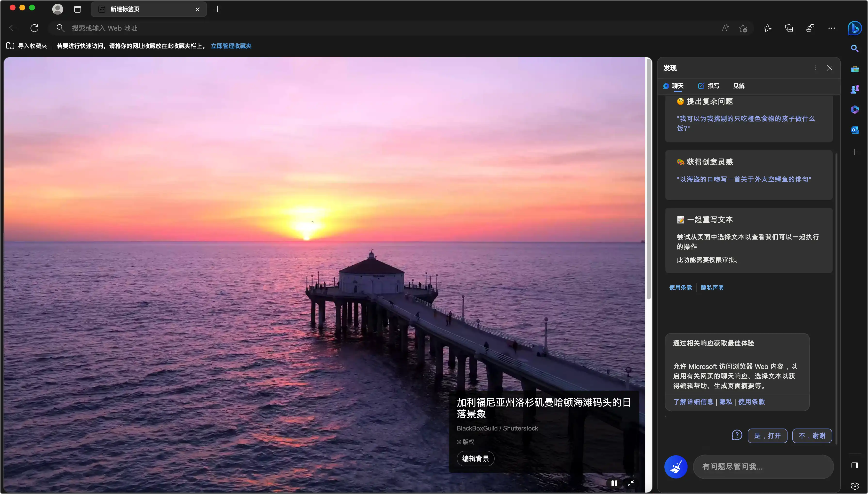
Task: Collapse the background image info overlay
Action: click(x=630, y=483)
